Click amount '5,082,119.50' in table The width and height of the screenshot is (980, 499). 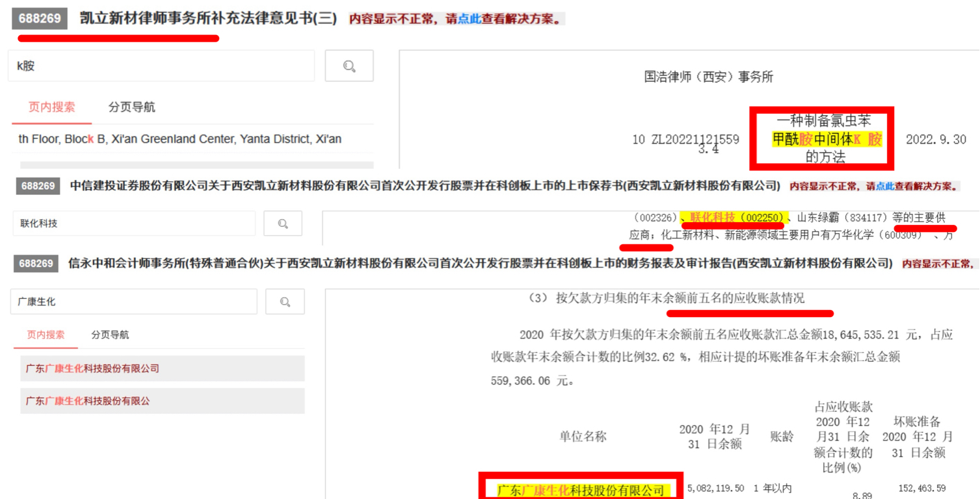715,488
